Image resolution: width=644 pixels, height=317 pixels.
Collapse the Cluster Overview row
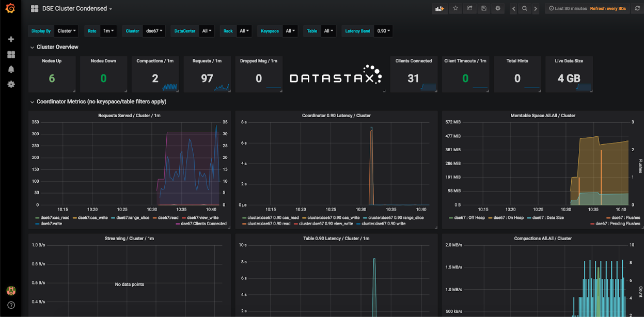point(57,47)
